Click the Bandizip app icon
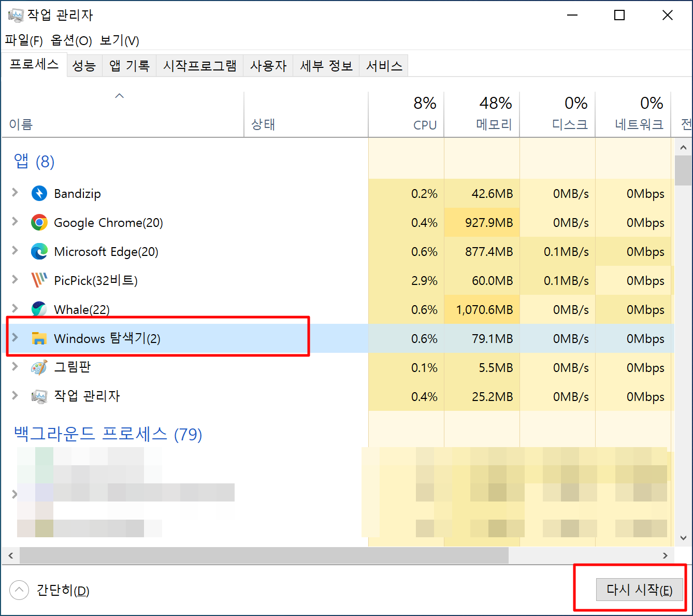The image size is (693, 616). 39,193
